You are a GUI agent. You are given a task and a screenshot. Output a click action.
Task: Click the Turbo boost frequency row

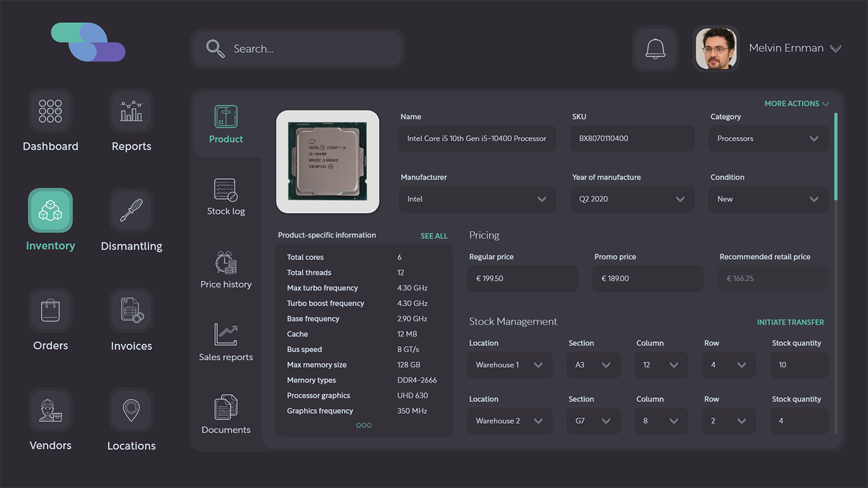364,304
